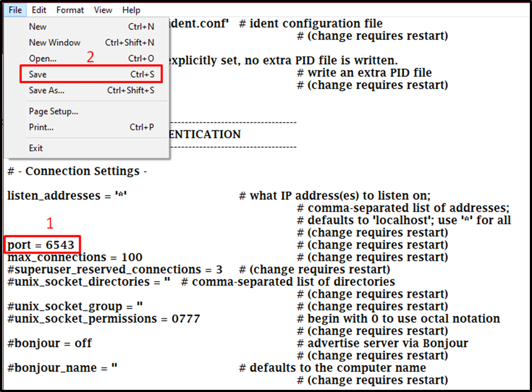This screenshot has height=392, width=532.
Task: Open Page Setup... dialog
Action: [x=91, y=111]
